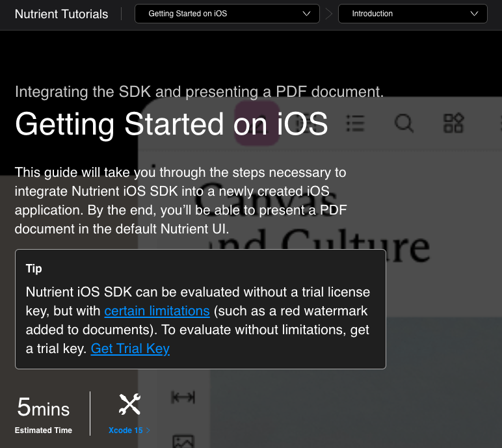Open the certain limitations link
This screenshot has width=502, height=448.
(157, 311)
